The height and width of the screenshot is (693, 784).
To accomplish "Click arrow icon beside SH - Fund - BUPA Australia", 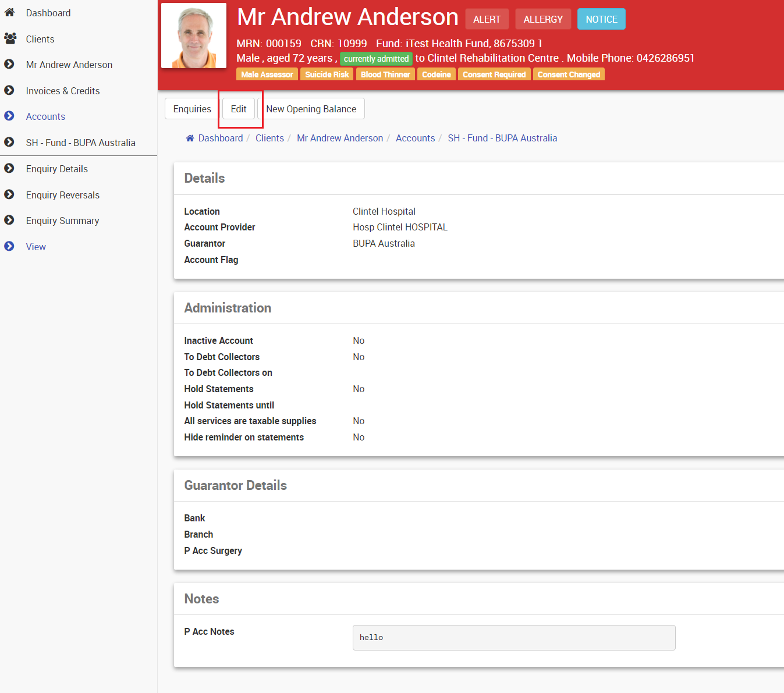I will pyautogui.click(x=9, y=142).
